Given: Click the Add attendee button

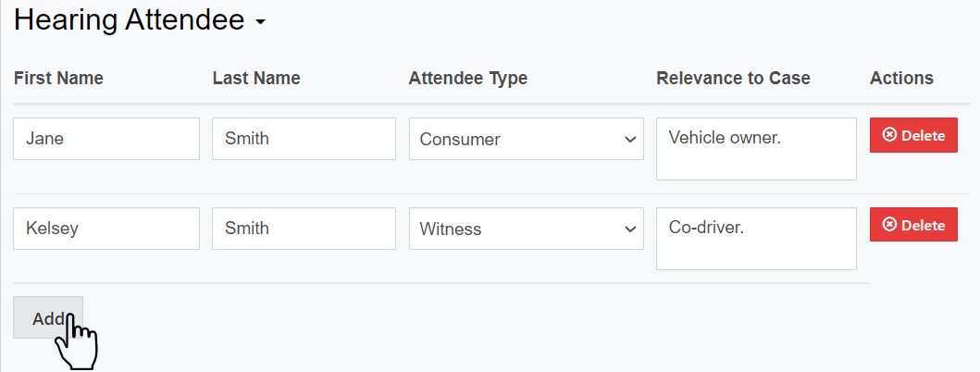Looking at the screenshot, I should tap(48, 317).
